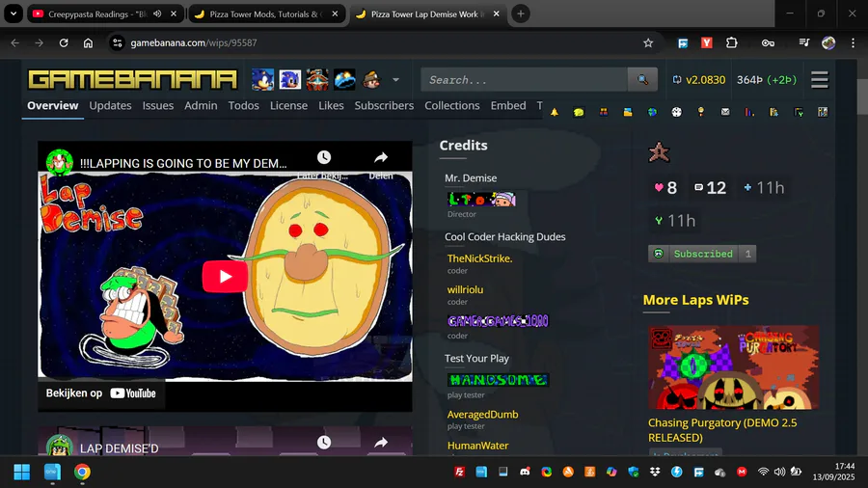Click share arrow on LAP DEMISE'D video
Viewport: 868px width, 488px height.
[x=381, y=443]
